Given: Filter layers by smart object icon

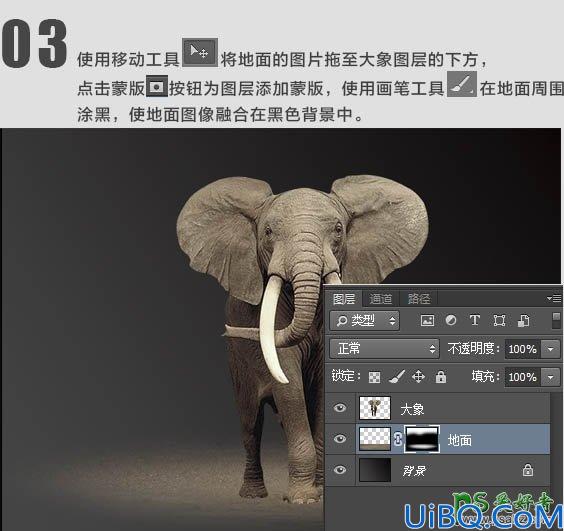Looking at the screenshot, I should (x=523, y=320).
